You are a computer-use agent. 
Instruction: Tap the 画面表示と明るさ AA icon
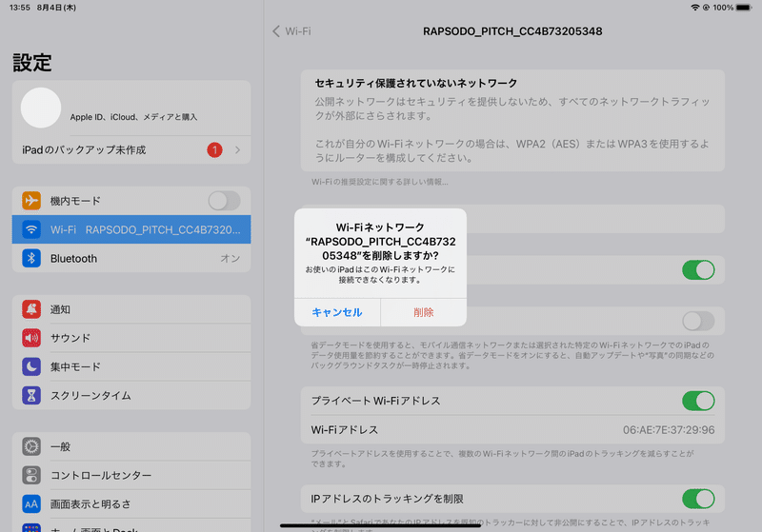click(31, 503)
